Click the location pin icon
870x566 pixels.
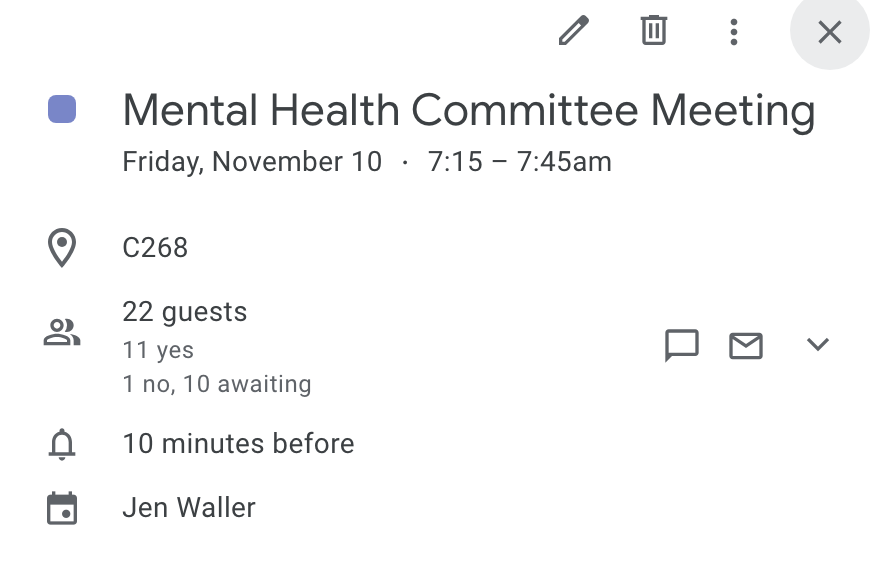click(62, 248)
